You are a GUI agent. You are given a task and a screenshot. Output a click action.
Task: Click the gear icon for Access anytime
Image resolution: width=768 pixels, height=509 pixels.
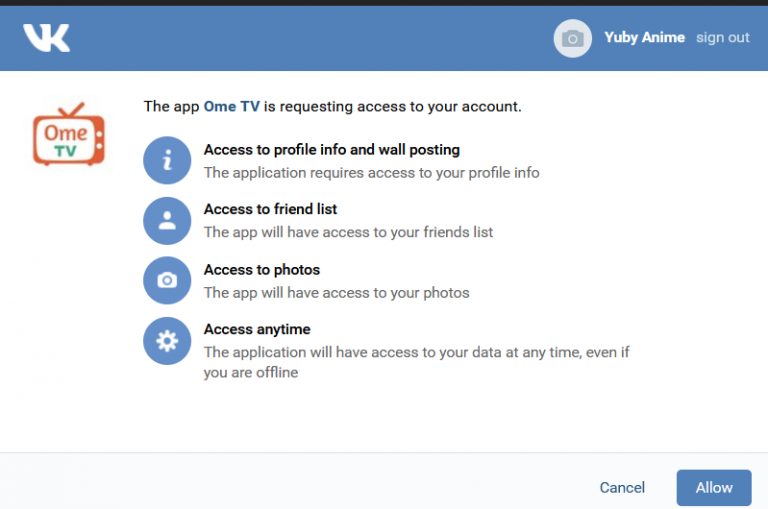(x=167, y=341)
